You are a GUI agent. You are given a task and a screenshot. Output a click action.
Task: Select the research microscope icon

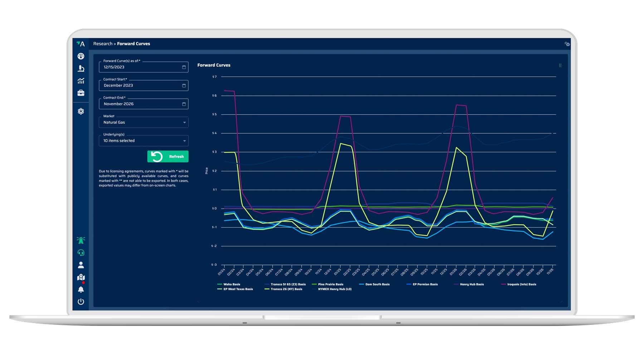coord(81,68)
